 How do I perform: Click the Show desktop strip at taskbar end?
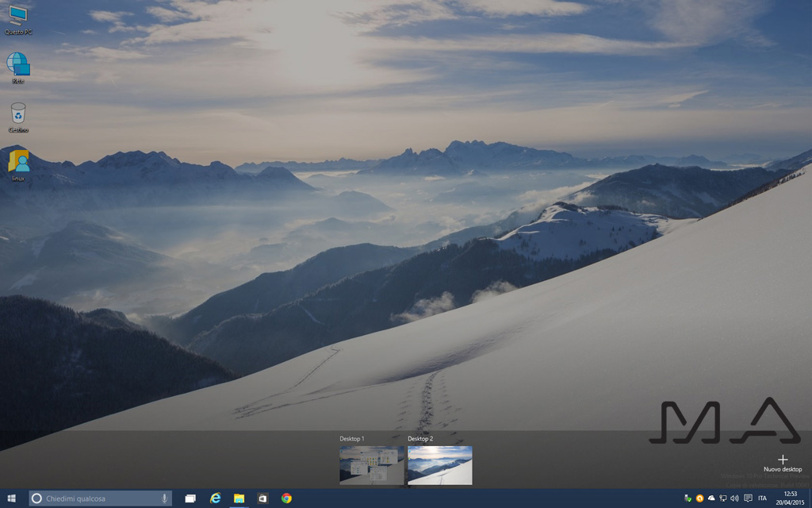pyautogui.click(x=810, y=498)
